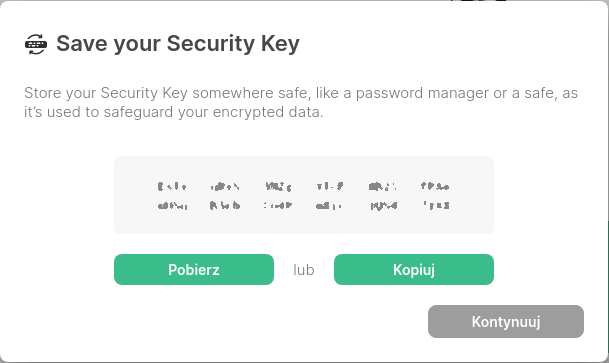Select the second key group in the top row

[225, 187]
